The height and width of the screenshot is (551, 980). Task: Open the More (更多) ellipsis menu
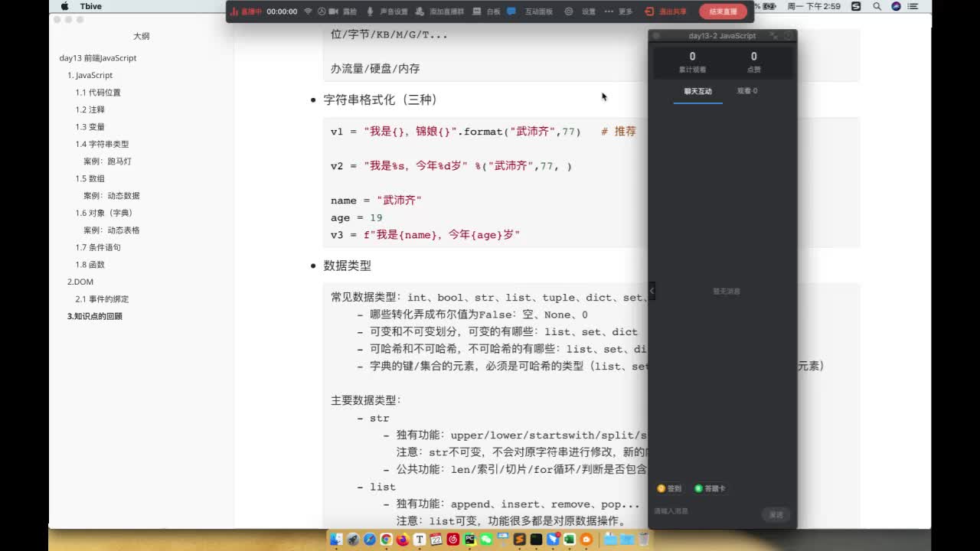pyautogui.click(x=609, y=11)
